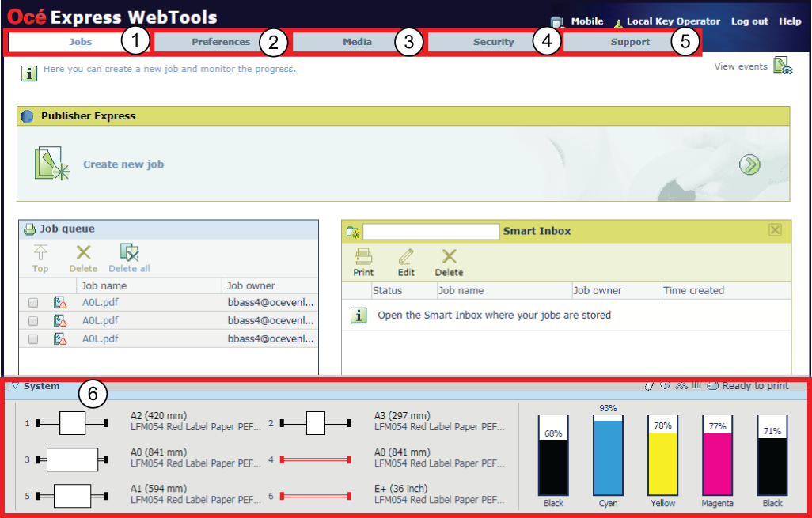812x518 pixels.
Task: Click the "A1 (594 mm)" roll 5 label
Action: [158, 489]
